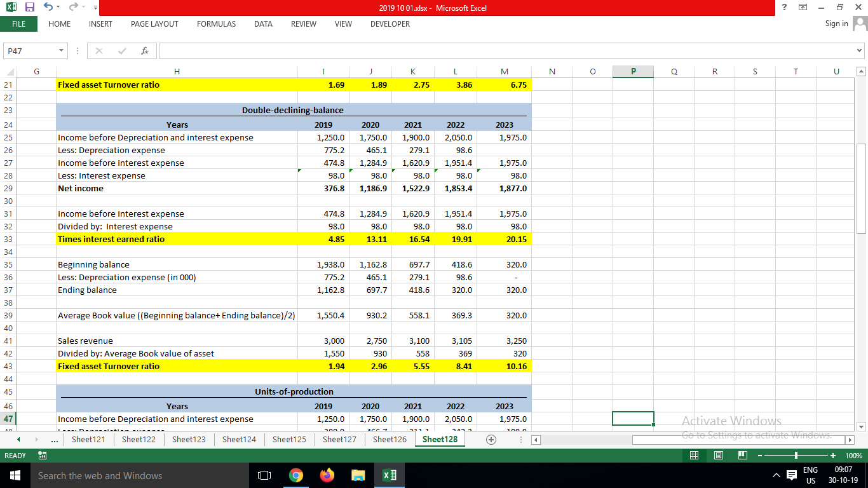Open the FORMULAS tab
This screenshot has height=488, width=868.
point(216,24)
